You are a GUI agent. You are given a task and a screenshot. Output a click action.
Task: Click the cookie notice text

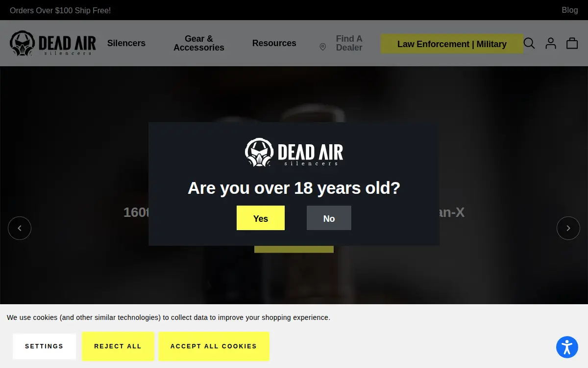169,317
